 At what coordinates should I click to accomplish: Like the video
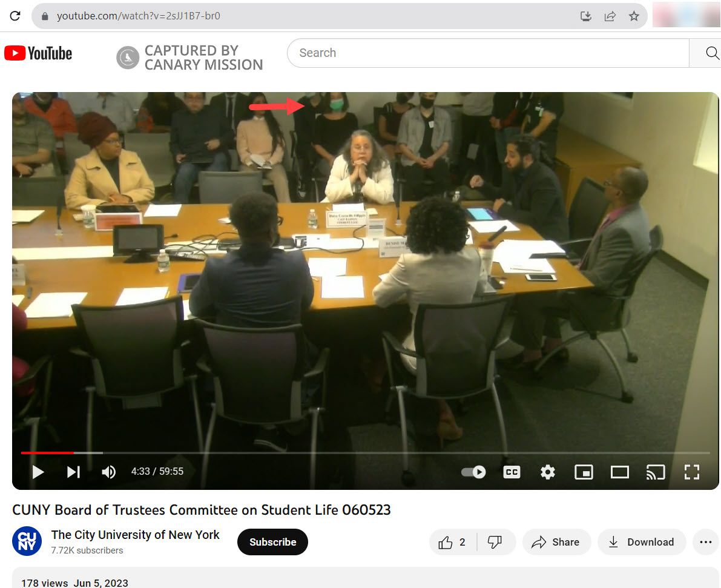452,542
